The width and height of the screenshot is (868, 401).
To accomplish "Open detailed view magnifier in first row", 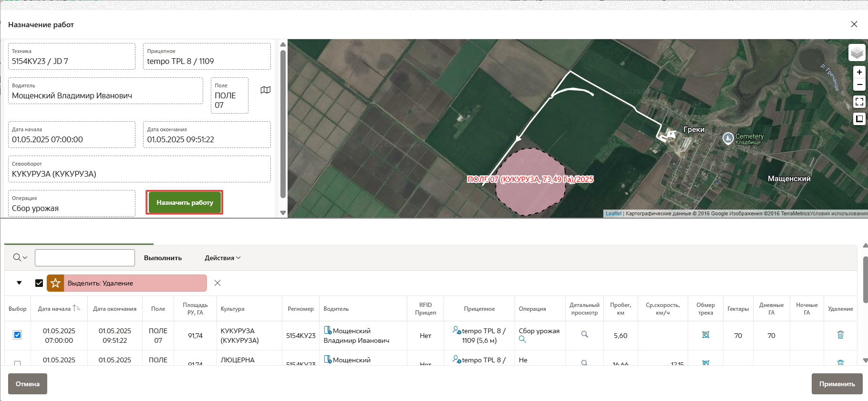I will tap(584, 335).
